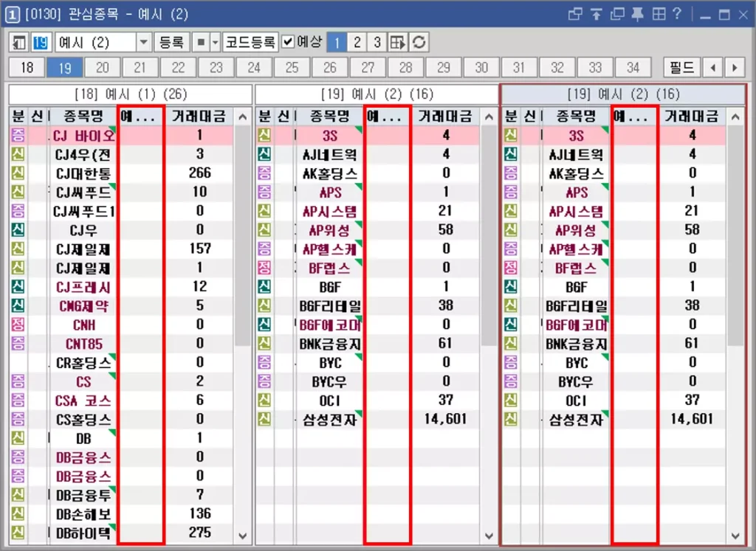Switch to group tab 18
The width and height of the screenshot is (756, 551).
27,67
